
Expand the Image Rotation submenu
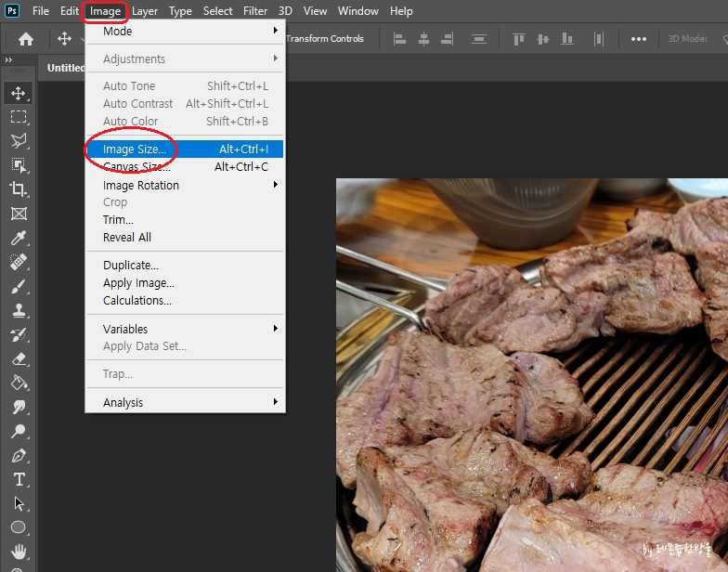pyautogui.click(x=186, y=186)
